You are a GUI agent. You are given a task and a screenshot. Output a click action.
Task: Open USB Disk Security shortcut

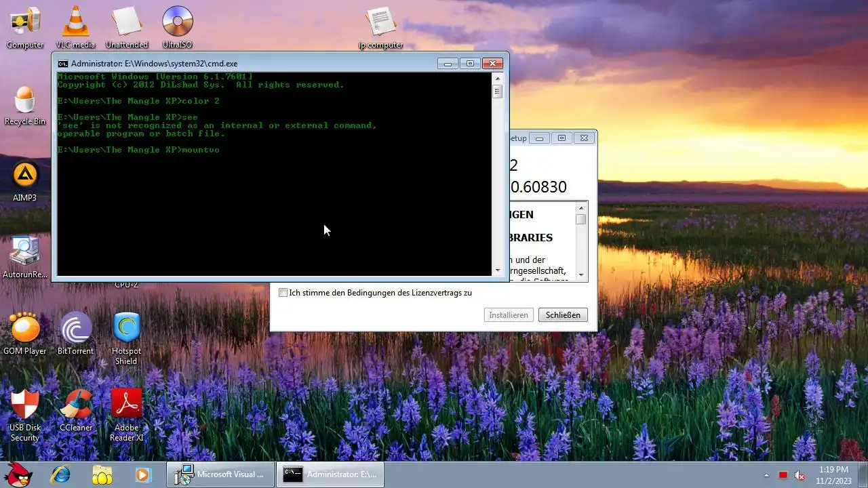click(25, 415)
